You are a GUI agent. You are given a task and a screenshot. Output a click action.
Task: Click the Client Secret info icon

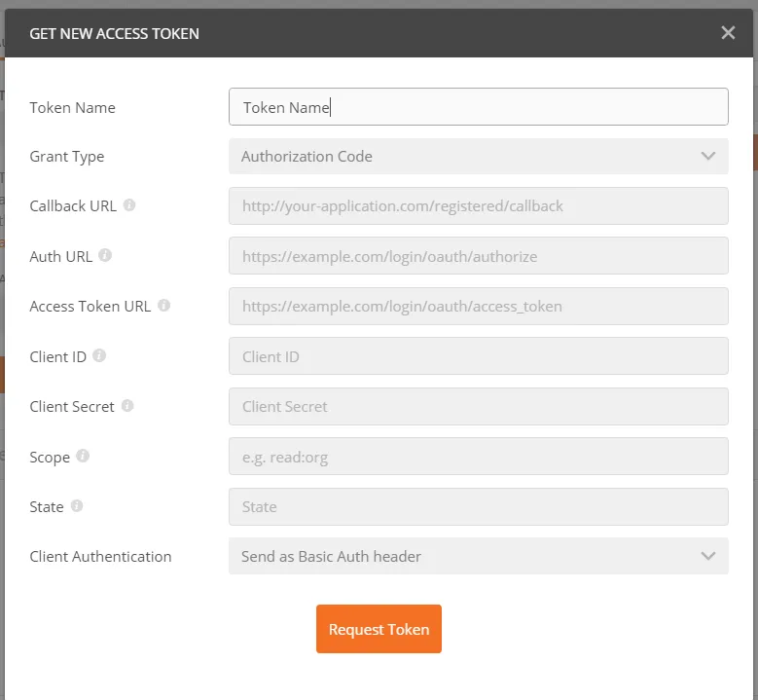pyautogui.click(x=127, y=406)
